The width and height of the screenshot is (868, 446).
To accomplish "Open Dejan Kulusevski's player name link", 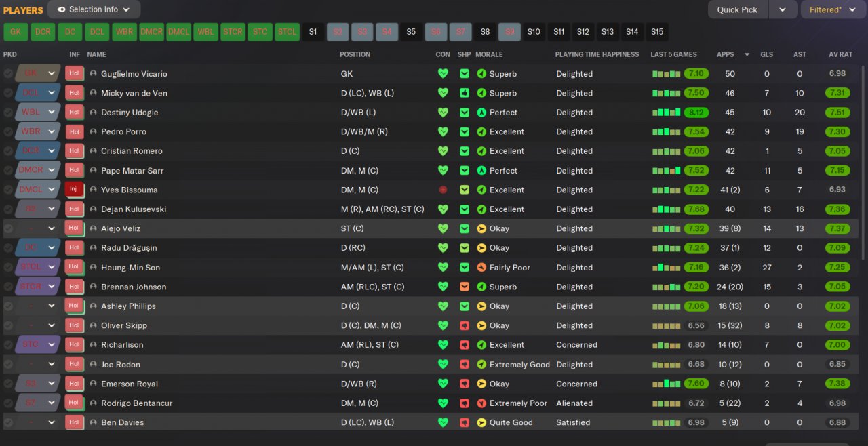I will (134, 209).
